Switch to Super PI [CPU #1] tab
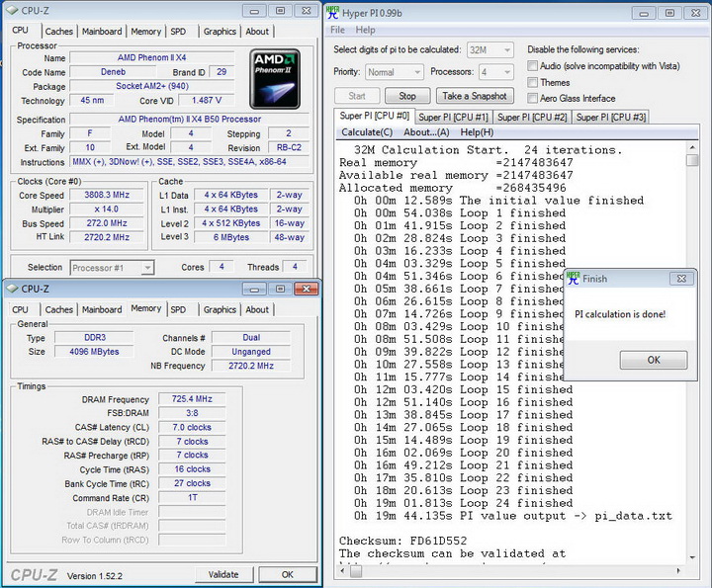The height and width of the screenshot is (588, 712). 453,117
